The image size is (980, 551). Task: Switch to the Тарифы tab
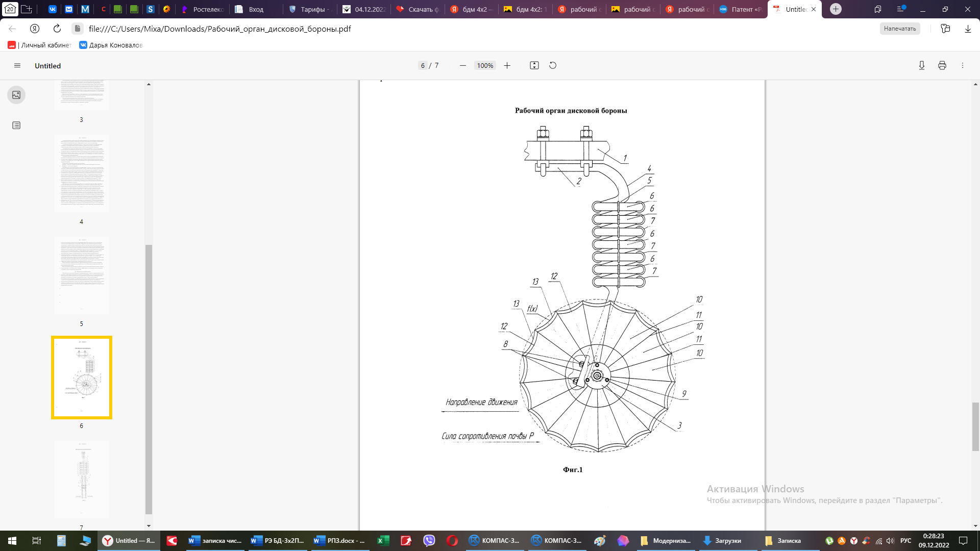tap(310, 9)
